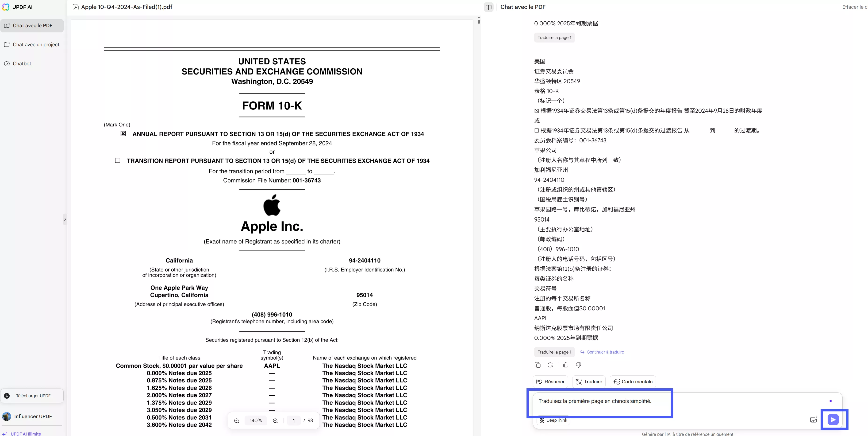
Task: Zoom in the PDF view
Action: (x=275, y=420)
